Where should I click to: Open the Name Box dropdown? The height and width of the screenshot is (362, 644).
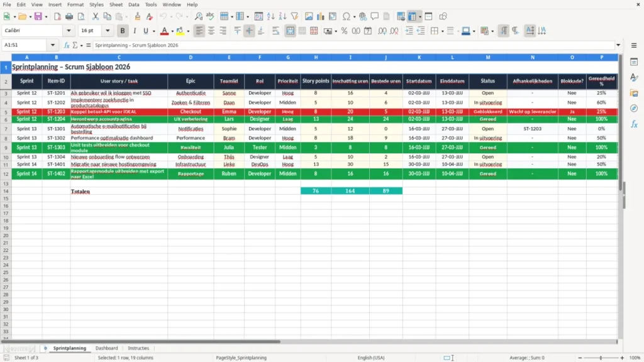coord(53,45)
